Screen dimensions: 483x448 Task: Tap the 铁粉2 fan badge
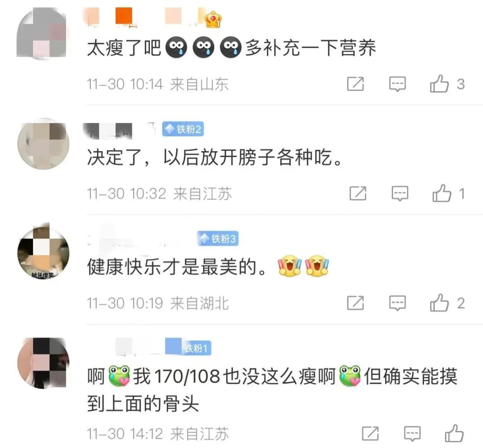(183, 129)
